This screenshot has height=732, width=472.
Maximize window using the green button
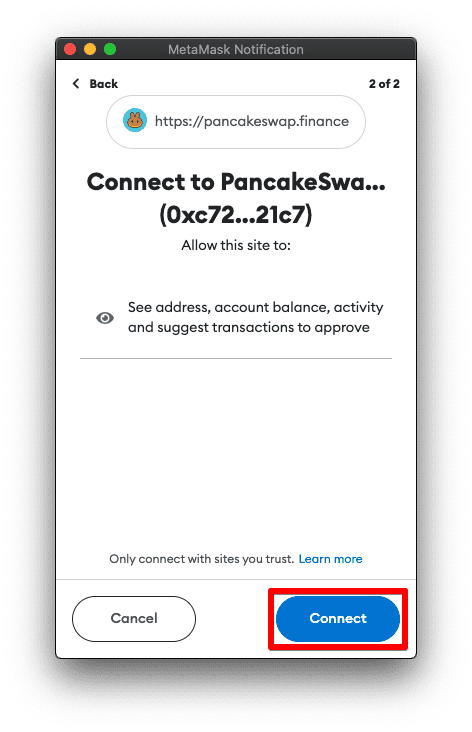tap(110, 49)
